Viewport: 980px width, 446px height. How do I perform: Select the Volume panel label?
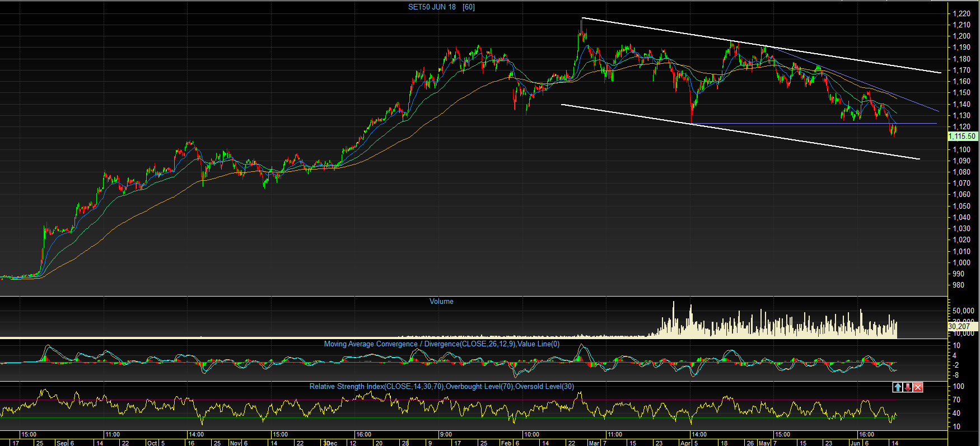tap(441, 301)
